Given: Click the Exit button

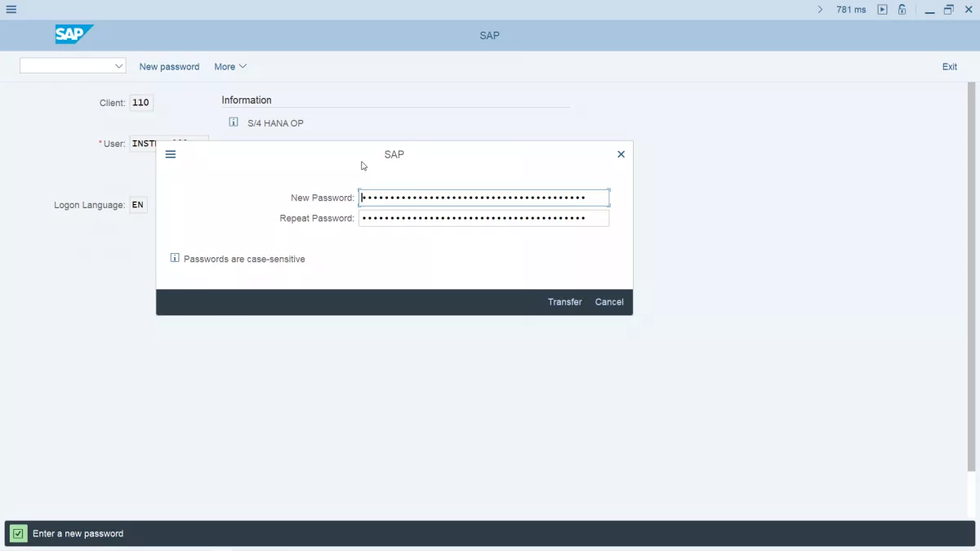Looking at the screenshot, I should (x=950, y=67).
